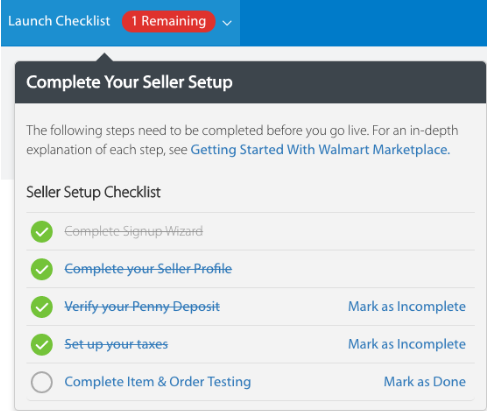Tick empty circle for Complete Item & Order Testing
This screenshot has width=487, height=411.
42,382
